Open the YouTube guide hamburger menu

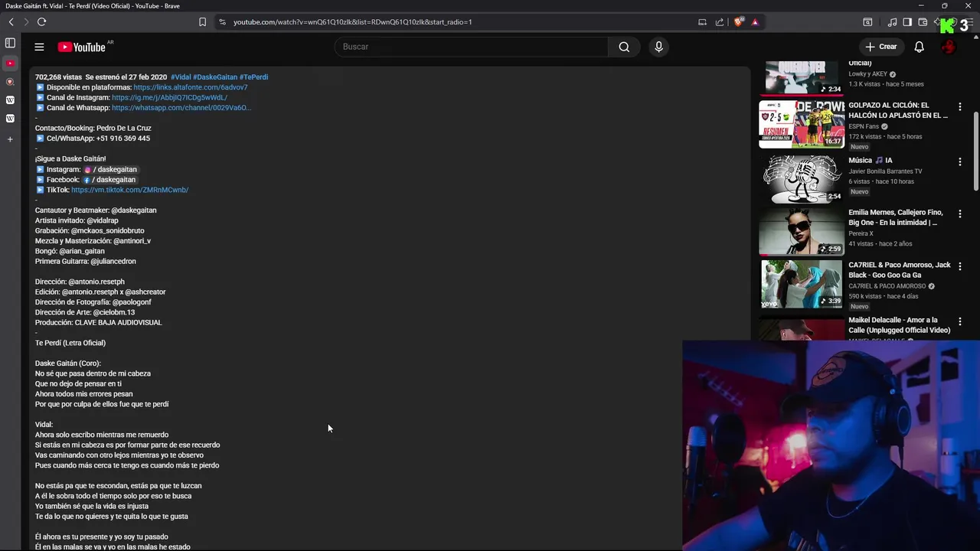click(x=39, y=47)
